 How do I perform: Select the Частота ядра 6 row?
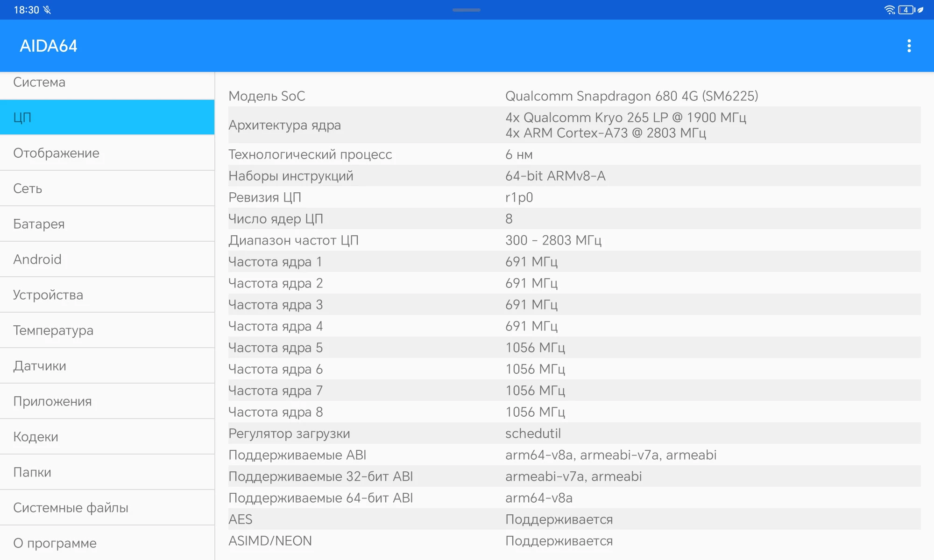pyautogui.click(x=574, y=369)
